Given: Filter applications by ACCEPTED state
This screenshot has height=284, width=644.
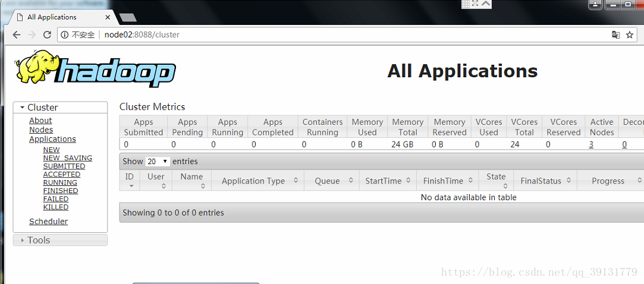Looking at the screenshot, I should tap(62, 175).
